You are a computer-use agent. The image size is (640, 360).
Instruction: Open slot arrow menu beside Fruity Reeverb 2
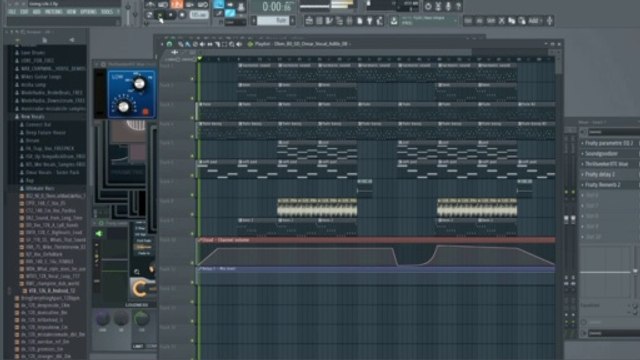(x=582, y=185)
